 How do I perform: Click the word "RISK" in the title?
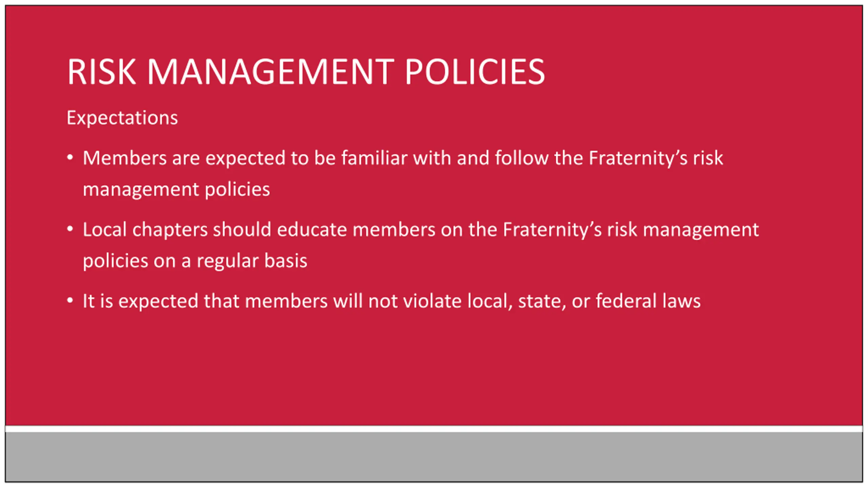pos(101,72)
